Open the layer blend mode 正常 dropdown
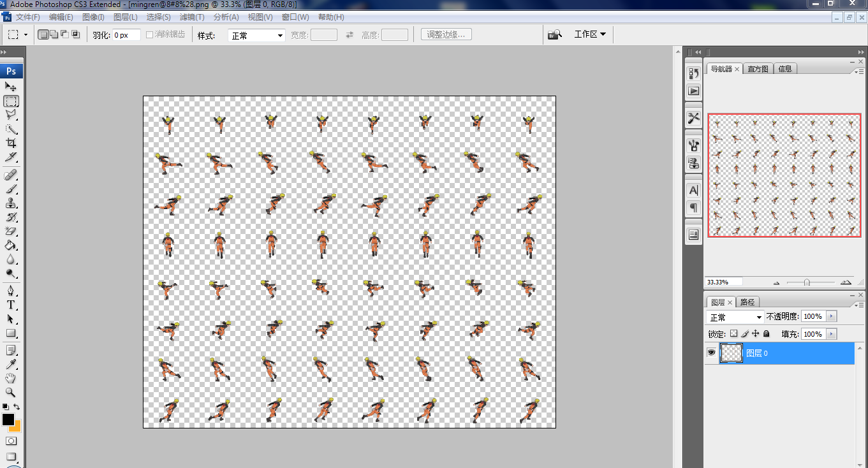 click(735, 317)
